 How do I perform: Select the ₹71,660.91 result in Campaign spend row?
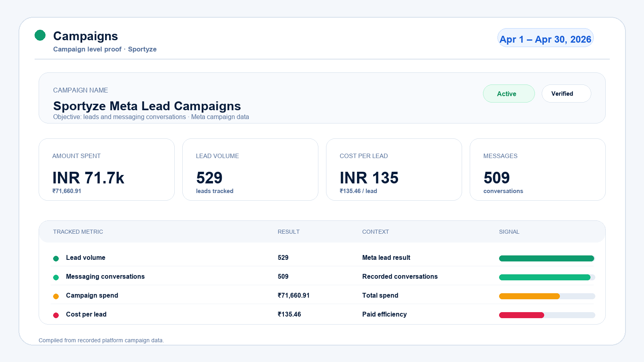click(294, 295)
